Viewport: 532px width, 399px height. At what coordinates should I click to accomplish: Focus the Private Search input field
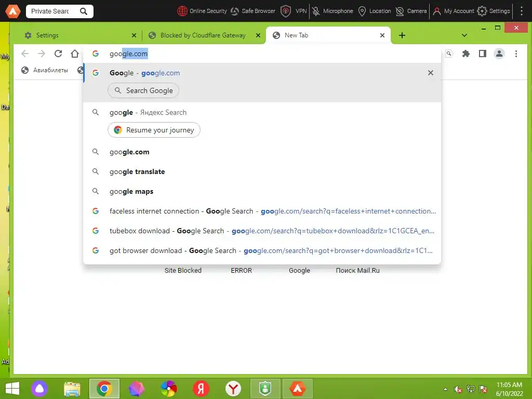[51, 11]
